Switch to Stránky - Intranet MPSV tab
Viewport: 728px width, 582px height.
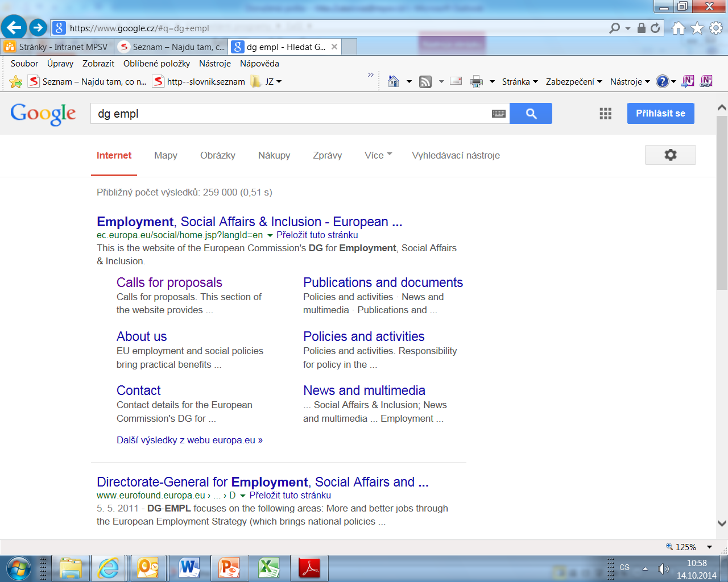point(57,47)
